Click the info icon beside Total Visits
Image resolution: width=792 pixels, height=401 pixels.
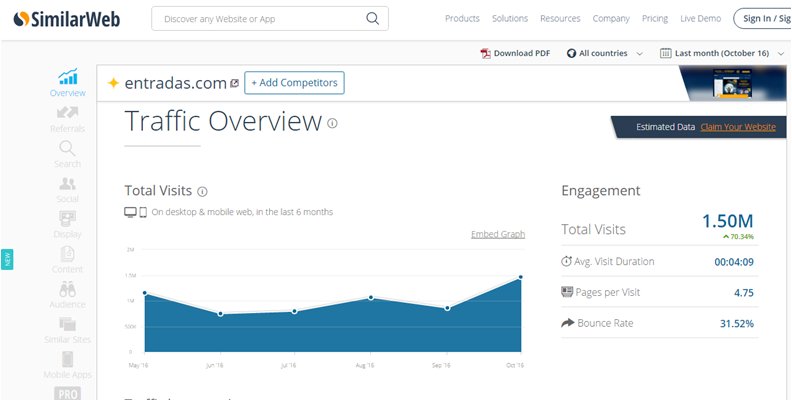(x=202, y=191)
